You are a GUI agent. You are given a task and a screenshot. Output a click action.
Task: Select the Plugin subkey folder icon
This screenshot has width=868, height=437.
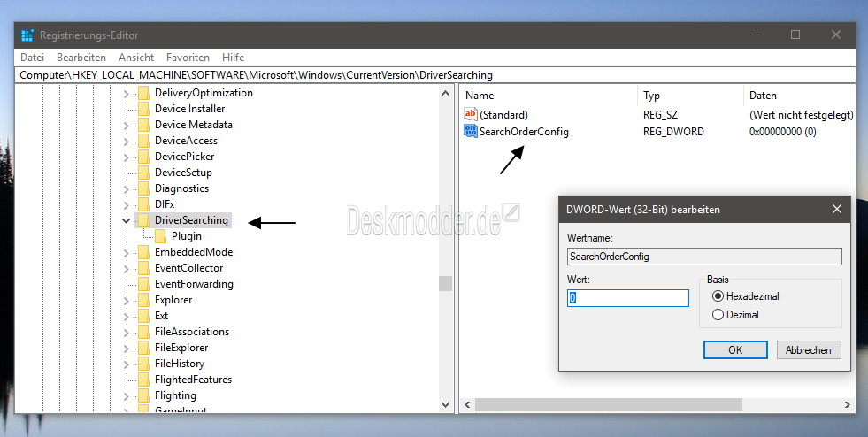(160, 236)
